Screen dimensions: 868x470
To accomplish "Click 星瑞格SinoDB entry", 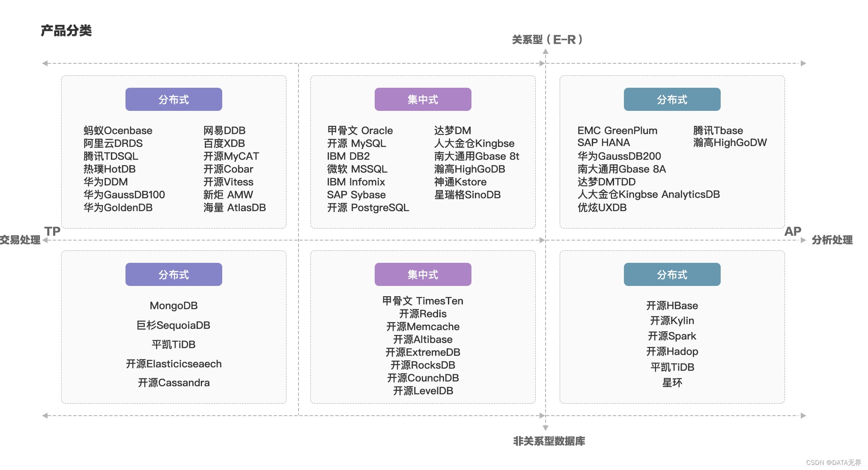I will coord(468,195).
